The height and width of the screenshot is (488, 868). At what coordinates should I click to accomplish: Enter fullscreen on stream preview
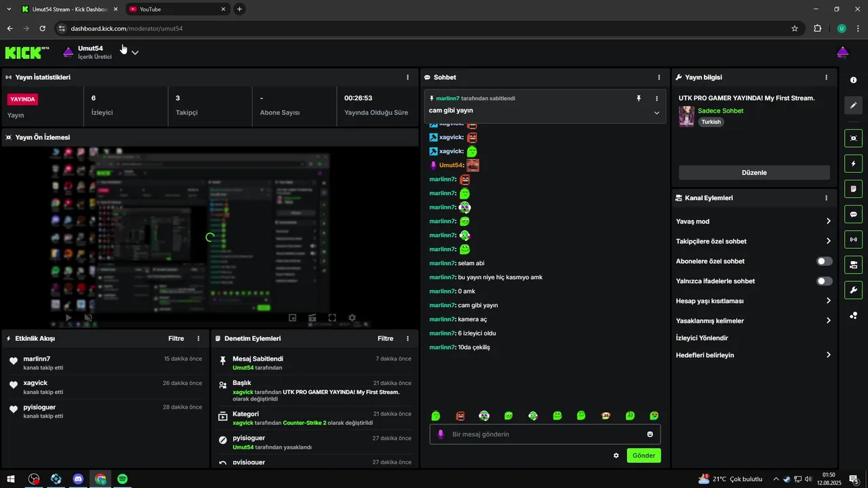point(332,317)
